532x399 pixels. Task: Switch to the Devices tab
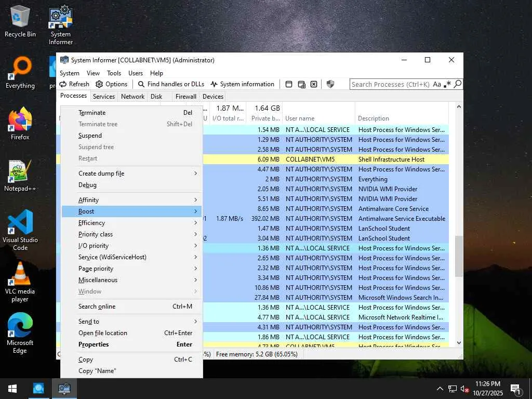[212, 96]
